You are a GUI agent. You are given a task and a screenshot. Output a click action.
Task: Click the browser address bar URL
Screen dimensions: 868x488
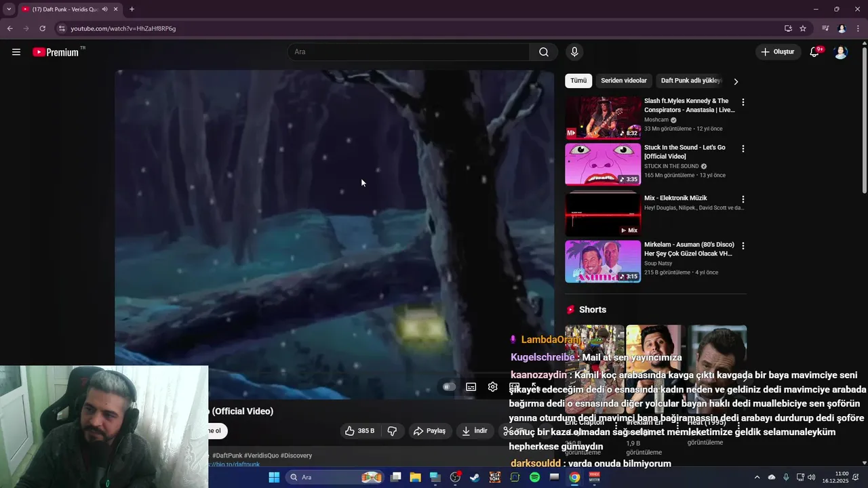pos(123,28)
